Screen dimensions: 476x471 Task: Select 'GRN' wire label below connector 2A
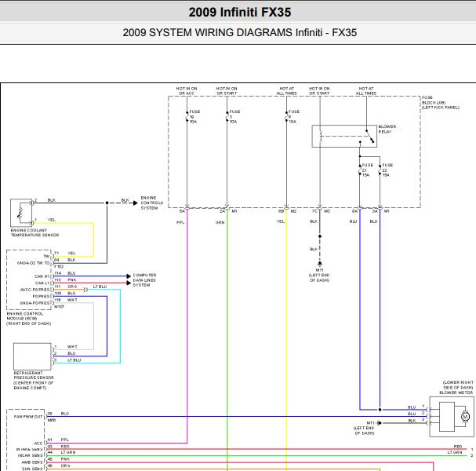point(220,222)
